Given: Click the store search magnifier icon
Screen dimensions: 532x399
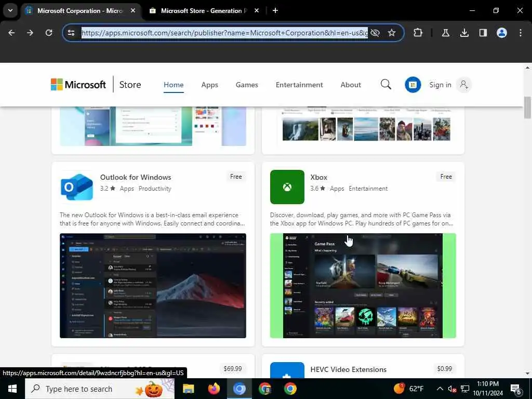Looking at the screenshot, I should click(x=386, y=84).
